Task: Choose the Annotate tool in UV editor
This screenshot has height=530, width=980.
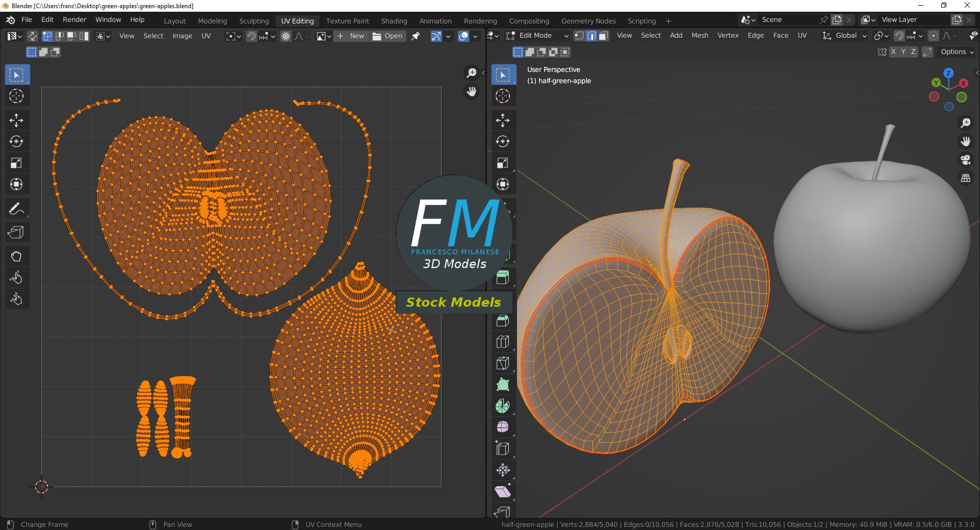Action: [16, 209]
